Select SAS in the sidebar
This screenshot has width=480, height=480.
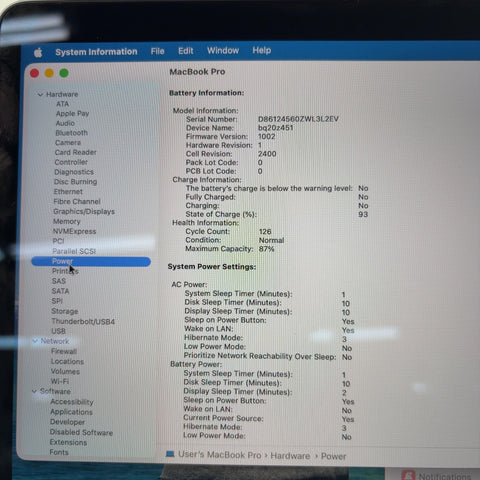59,281
